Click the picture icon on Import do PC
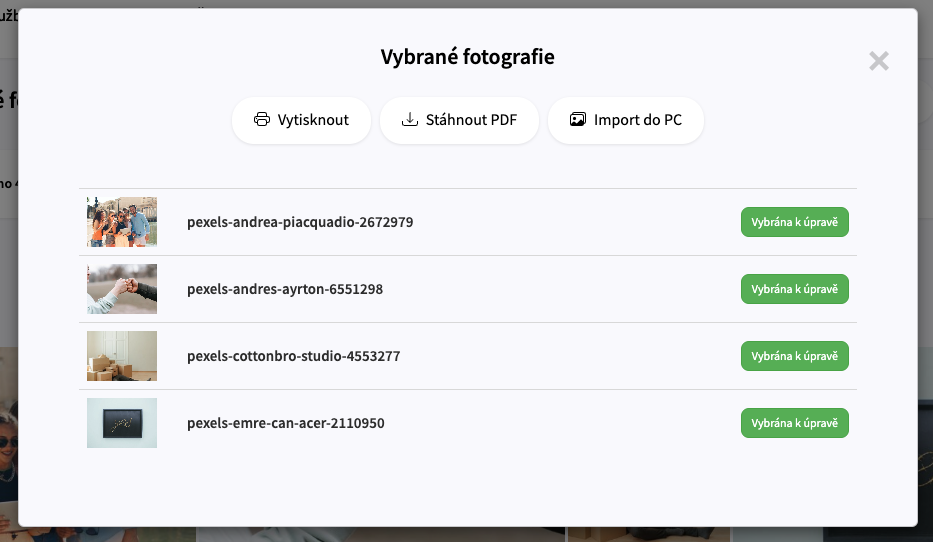 click(578, 120)
